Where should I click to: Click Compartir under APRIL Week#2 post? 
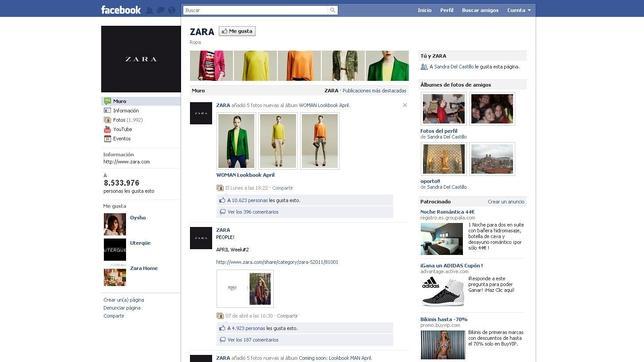[x=287, y=316]
